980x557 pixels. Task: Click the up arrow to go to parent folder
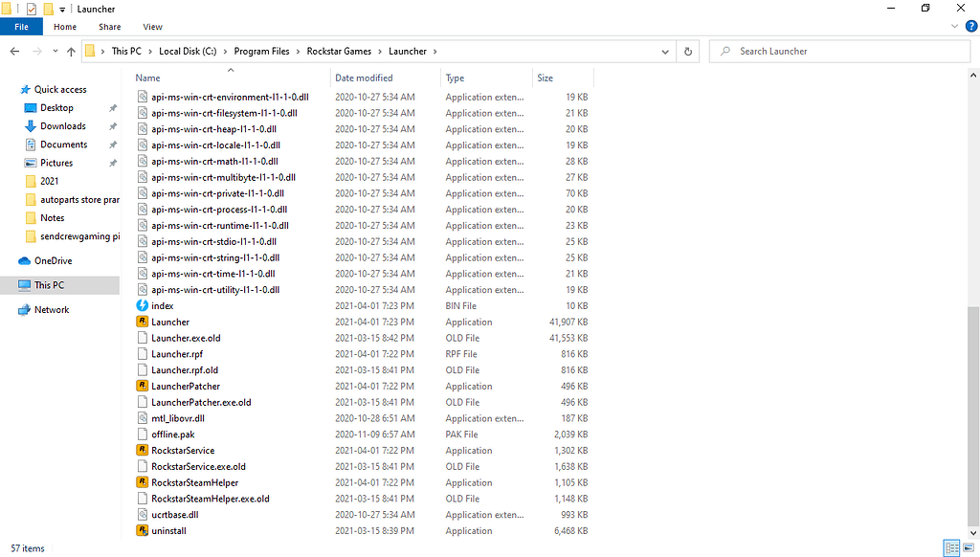[72, 51]
